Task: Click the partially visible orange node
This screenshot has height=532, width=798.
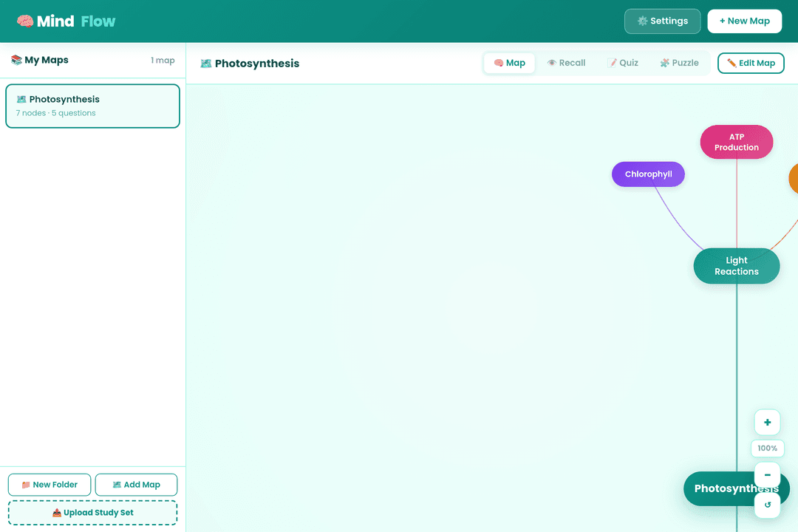Action: tap(794, 178)
